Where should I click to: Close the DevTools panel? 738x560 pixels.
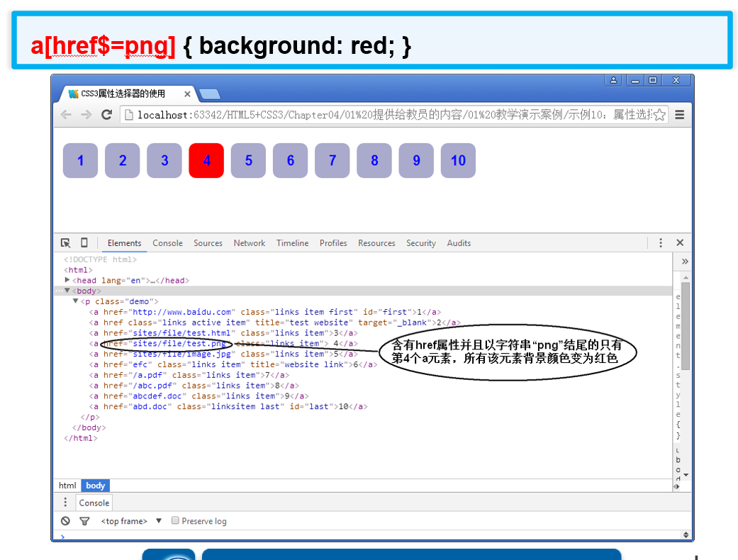click(680, 243)
